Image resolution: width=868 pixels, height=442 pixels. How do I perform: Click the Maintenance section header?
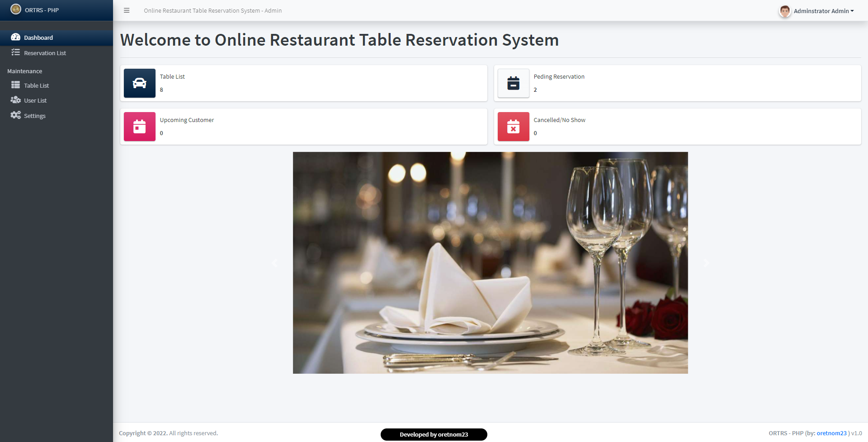click(25, 71)
